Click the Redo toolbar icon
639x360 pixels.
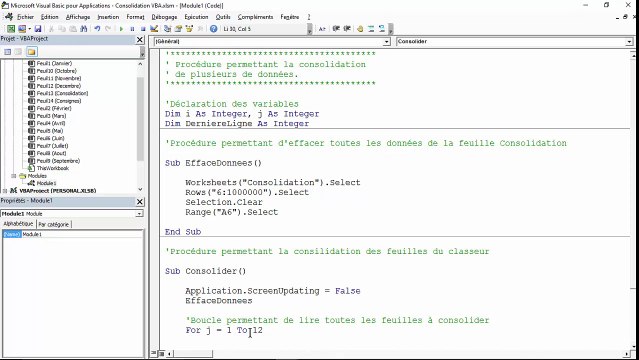click(108, 29)
